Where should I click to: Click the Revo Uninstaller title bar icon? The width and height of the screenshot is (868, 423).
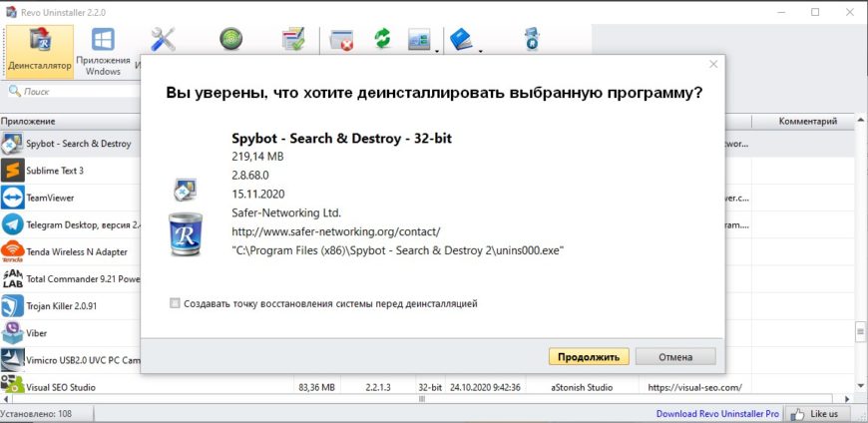[11, 12]
